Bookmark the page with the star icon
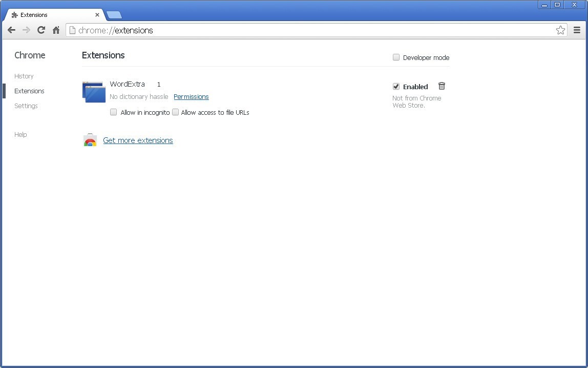The image size is (588, 368). click(560, 30)
